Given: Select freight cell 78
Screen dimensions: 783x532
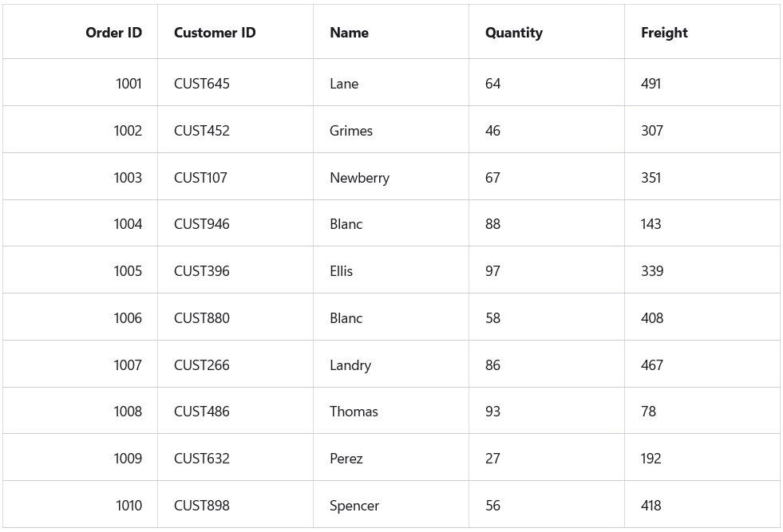Looking at the screenshot, I should (648, 412).
